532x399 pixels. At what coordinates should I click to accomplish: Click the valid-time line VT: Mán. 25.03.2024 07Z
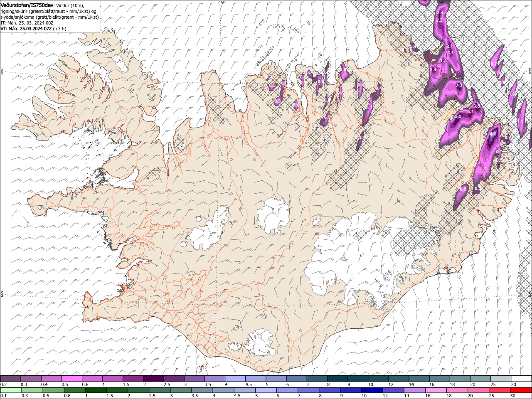click(x=26, y=29)
